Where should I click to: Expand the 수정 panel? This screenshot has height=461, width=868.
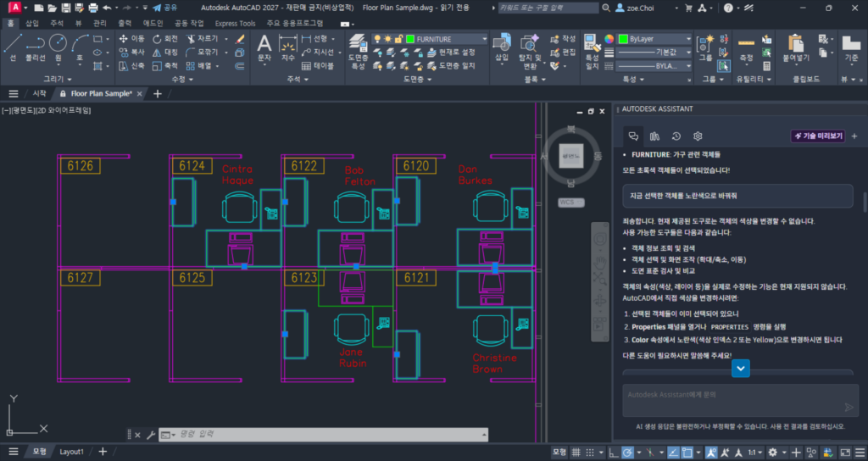pos(182,79)
